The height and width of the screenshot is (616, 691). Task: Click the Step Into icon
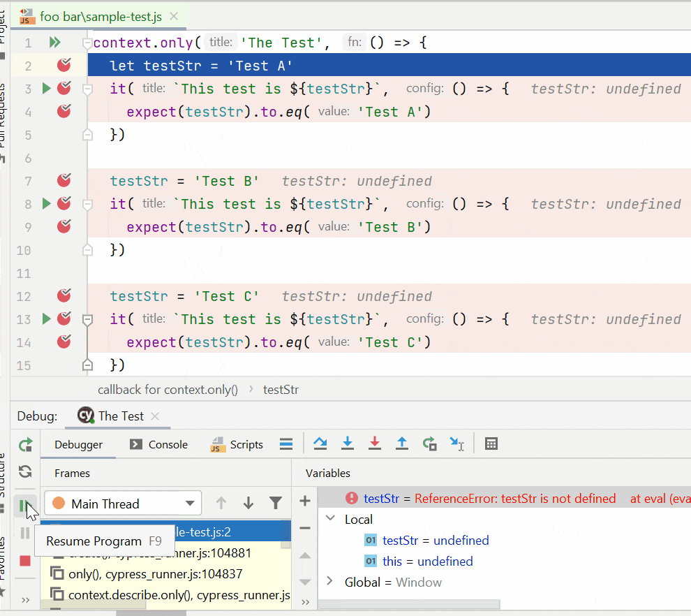coord(348,443)
